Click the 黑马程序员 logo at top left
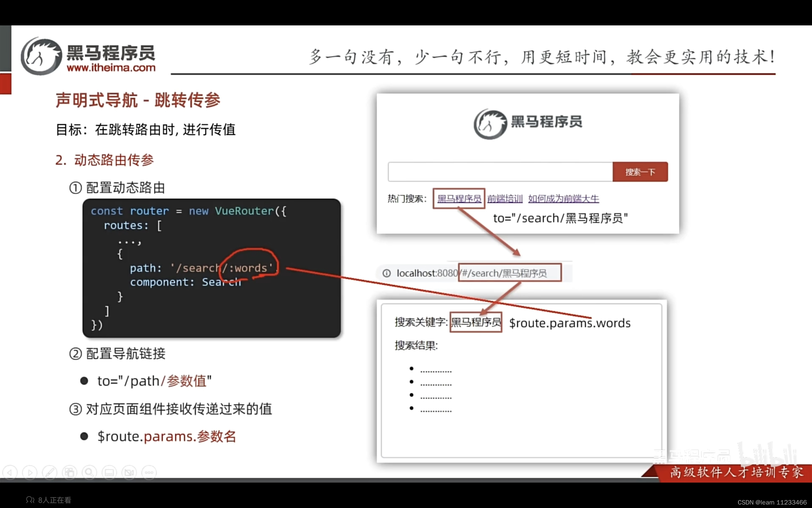Viewport: 812px width, 508px height. 88,56
